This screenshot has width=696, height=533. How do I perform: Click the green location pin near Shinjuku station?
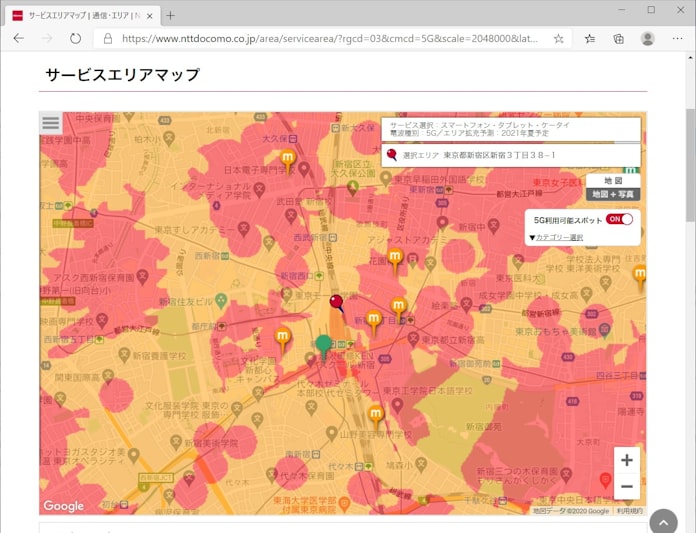coord(324,346)
